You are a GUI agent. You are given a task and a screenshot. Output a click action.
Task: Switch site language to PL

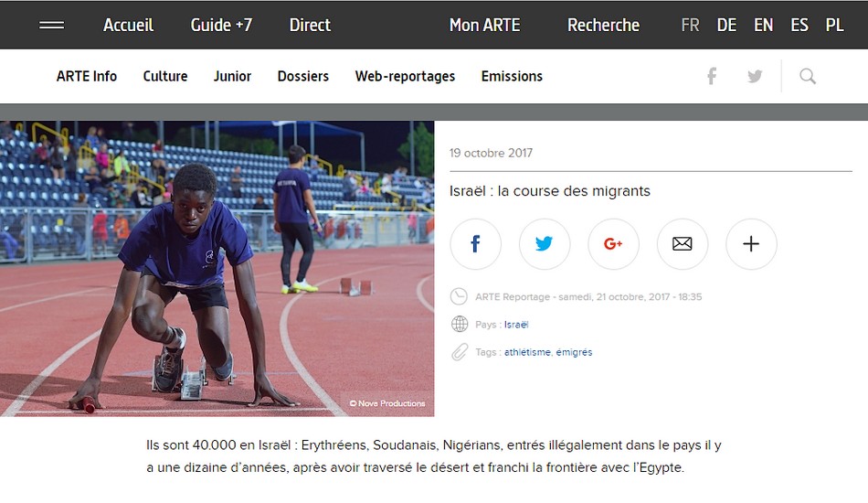coord(835,25)
